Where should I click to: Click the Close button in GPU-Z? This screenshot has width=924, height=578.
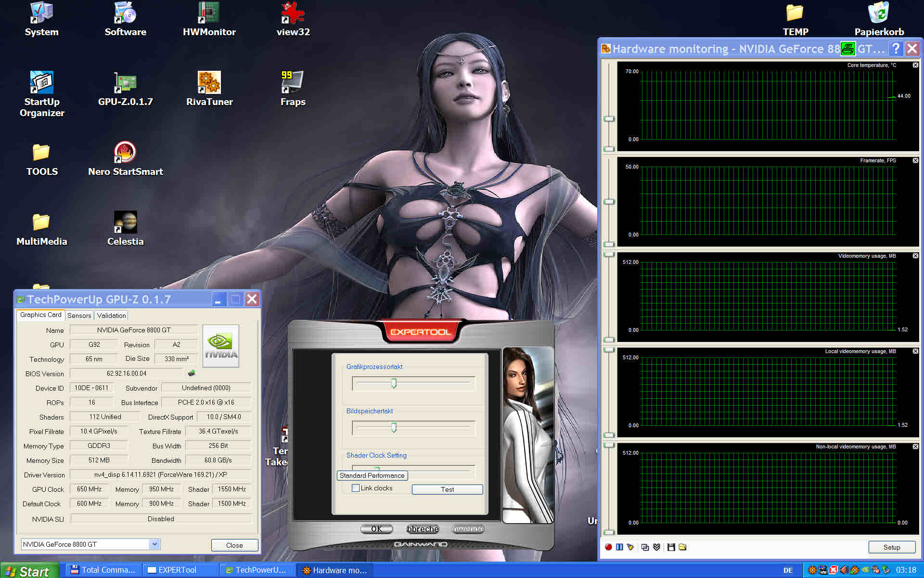click(x=234, y=545)
